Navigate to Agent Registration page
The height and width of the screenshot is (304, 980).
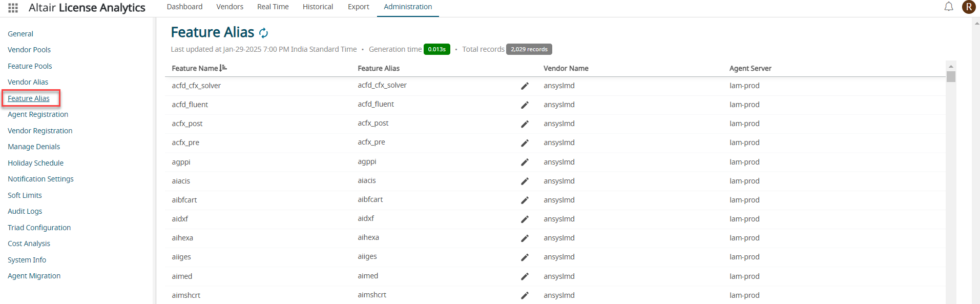[38, 114]
